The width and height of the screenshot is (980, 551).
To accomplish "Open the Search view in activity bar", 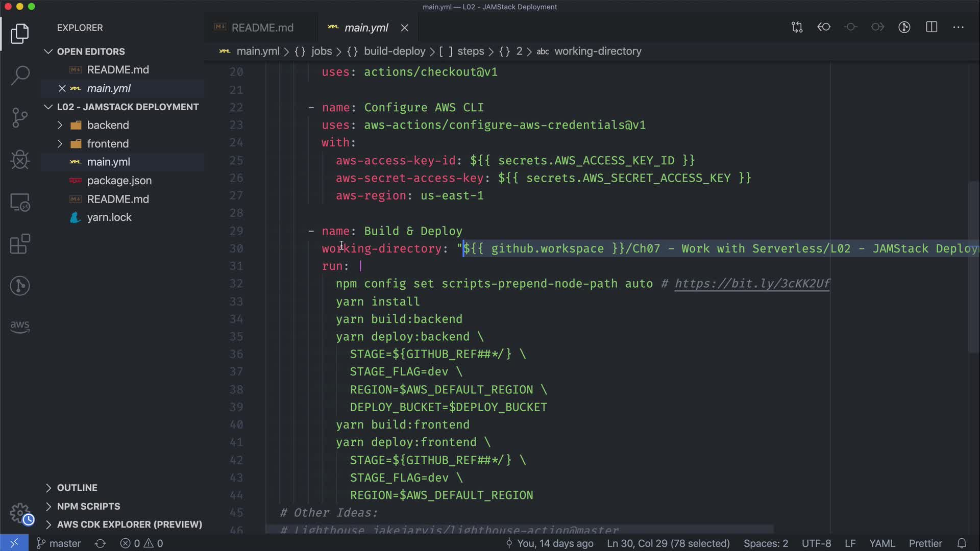I will 20,76.
